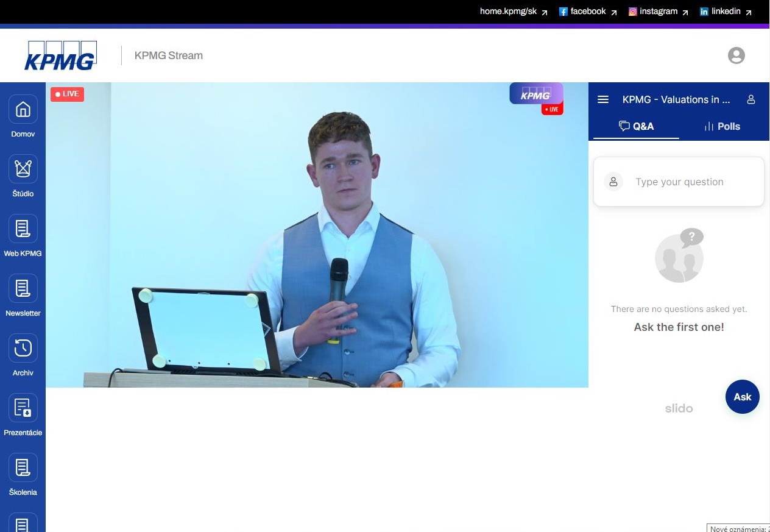This screenshot has width=770, height=532.
Task: Click the 'There are no questions asked yet.' text
Action: tap(679, 309)
